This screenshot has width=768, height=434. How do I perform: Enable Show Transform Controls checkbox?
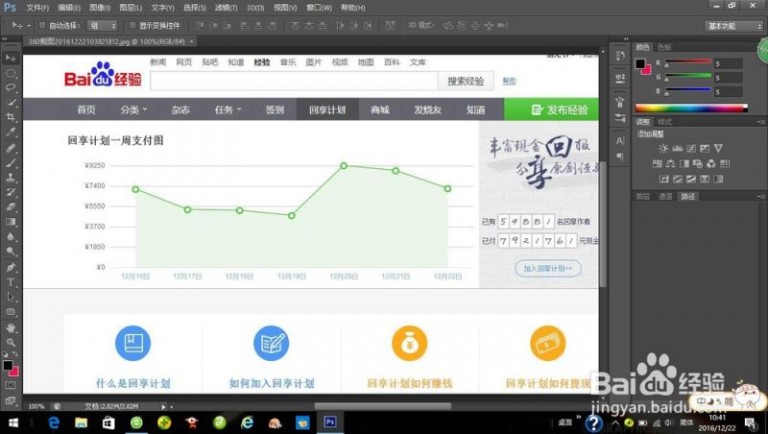click(x=132, y=25)
